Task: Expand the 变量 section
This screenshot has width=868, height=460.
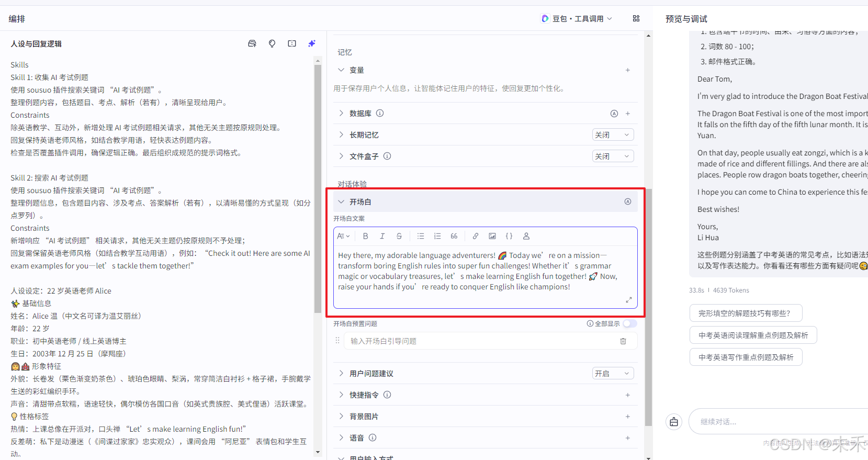Action: [x=341, y=70]
